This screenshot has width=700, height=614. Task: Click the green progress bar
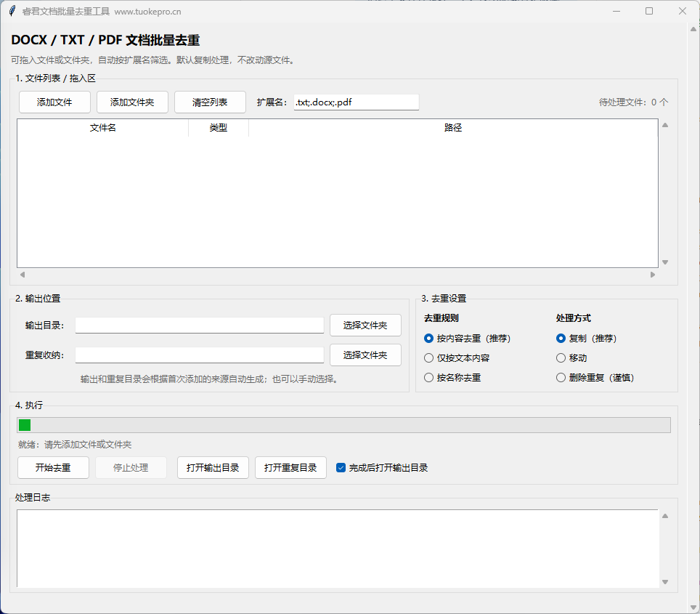[x=343, y=425]
